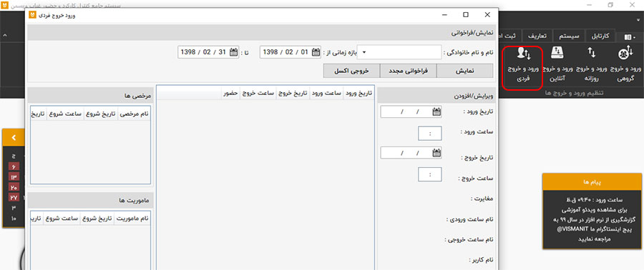
Task: Select ساعت شروع header in the ماموریت ها table
Action: coord(62,219)
